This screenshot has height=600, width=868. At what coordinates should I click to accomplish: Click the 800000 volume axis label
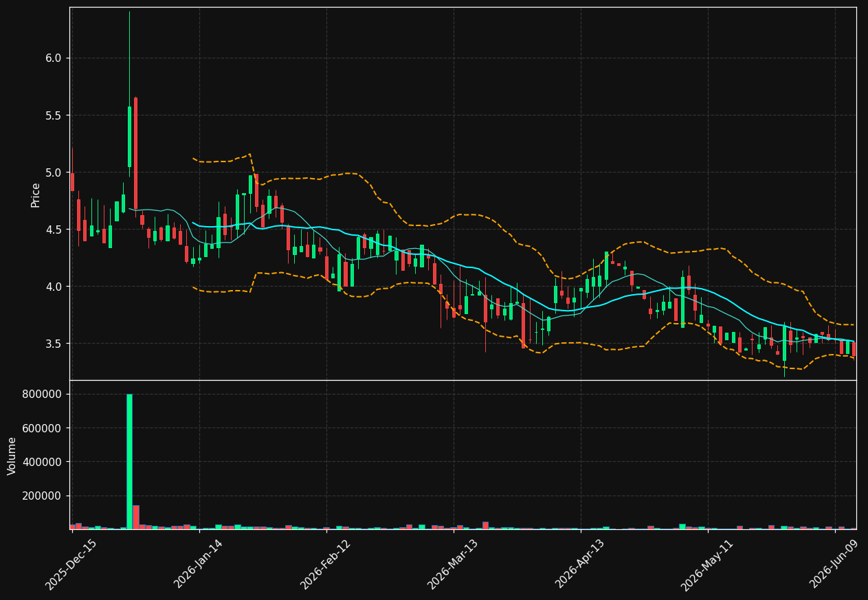click(43, 395)
